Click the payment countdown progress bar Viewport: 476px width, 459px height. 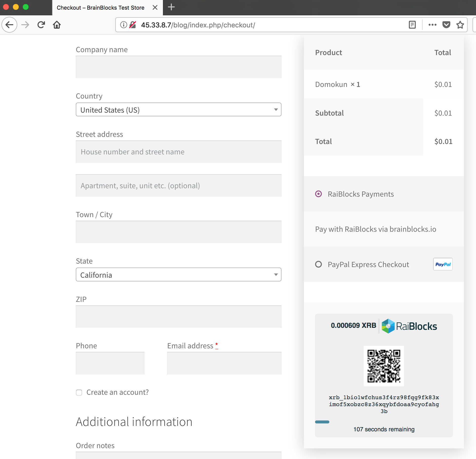tap(322, 422)
